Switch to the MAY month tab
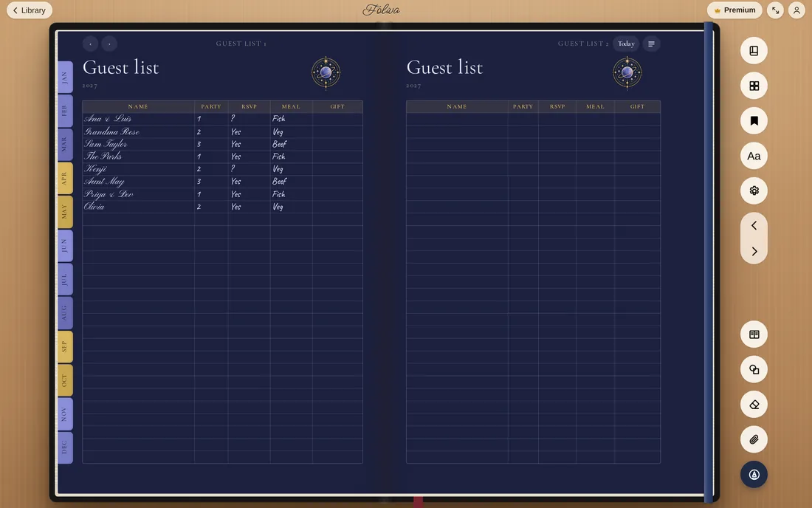The image size is (812, 508). click(65, 212)
